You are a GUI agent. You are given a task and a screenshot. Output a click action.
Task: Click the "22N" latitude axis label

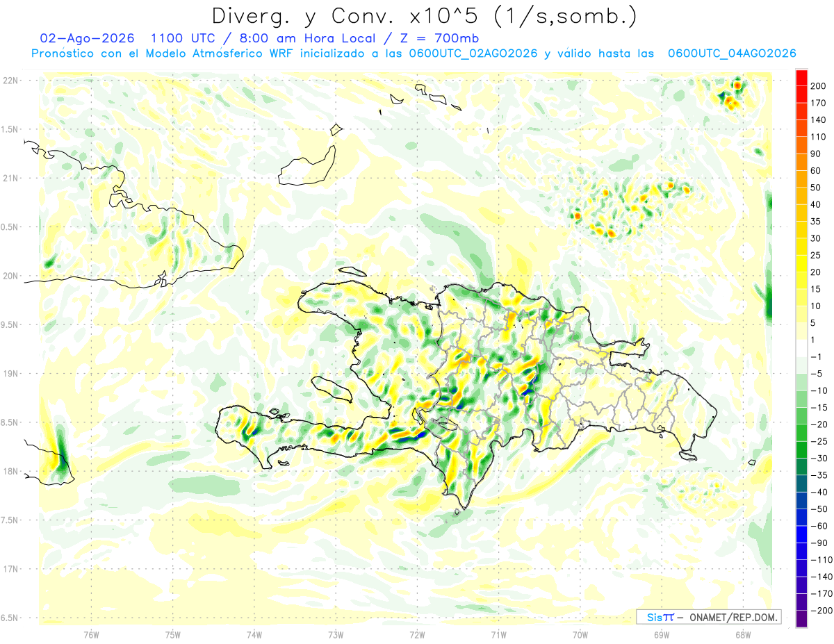pyautogui.click(x=10, y=81)
